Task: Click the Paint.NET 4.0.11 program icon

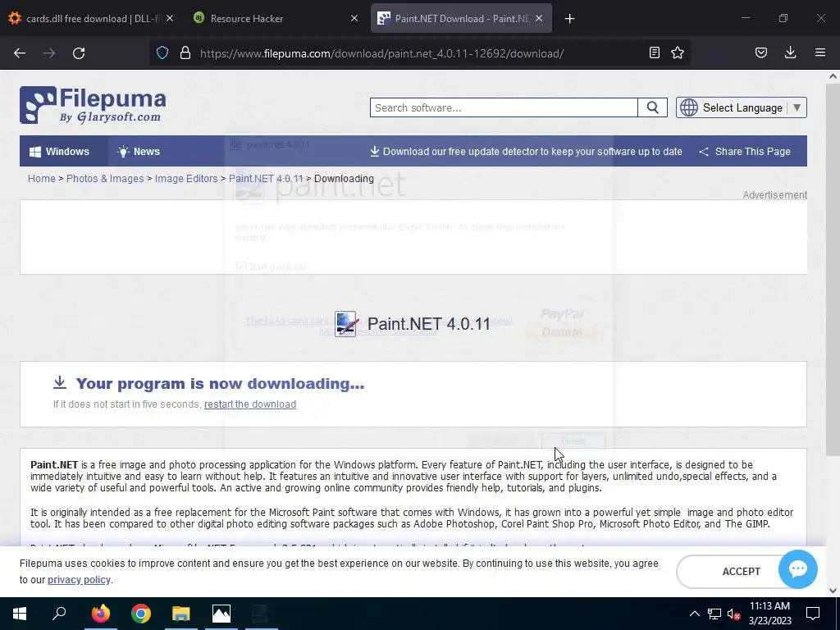Action: pyautogui.click(x=346, y=323)
